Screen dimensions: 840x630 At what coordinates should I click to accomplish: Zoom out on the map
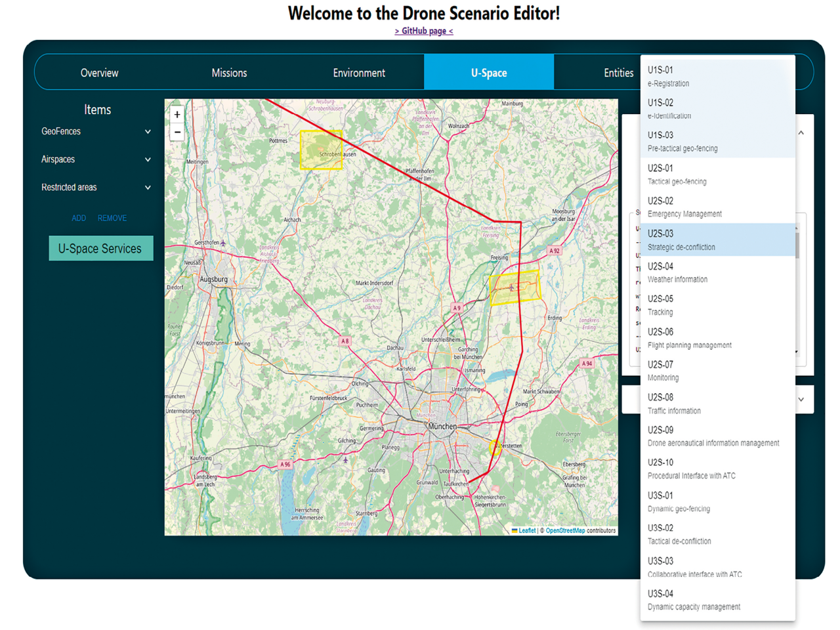pos(177,132)
